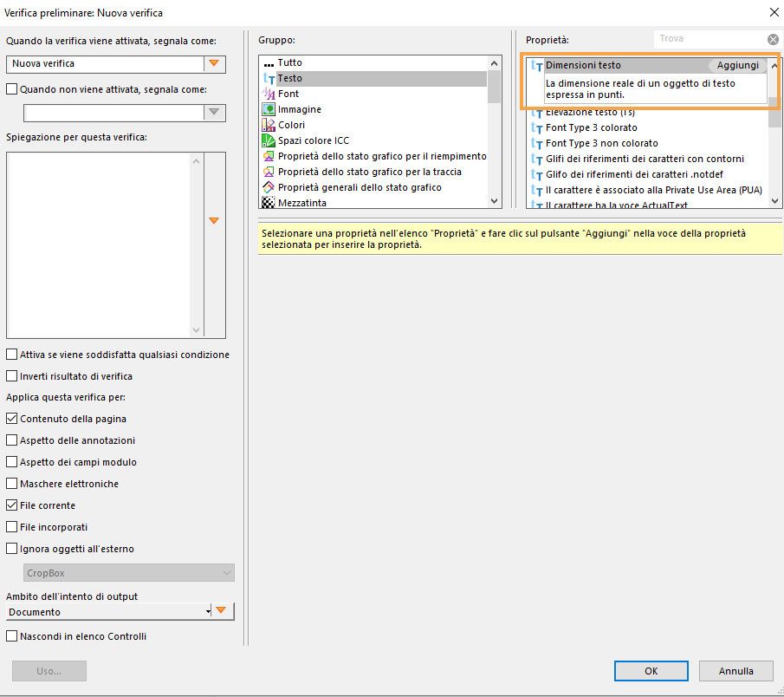Select 'Proprietà dello stato grafico per la traccia'

tap(370, 172)
